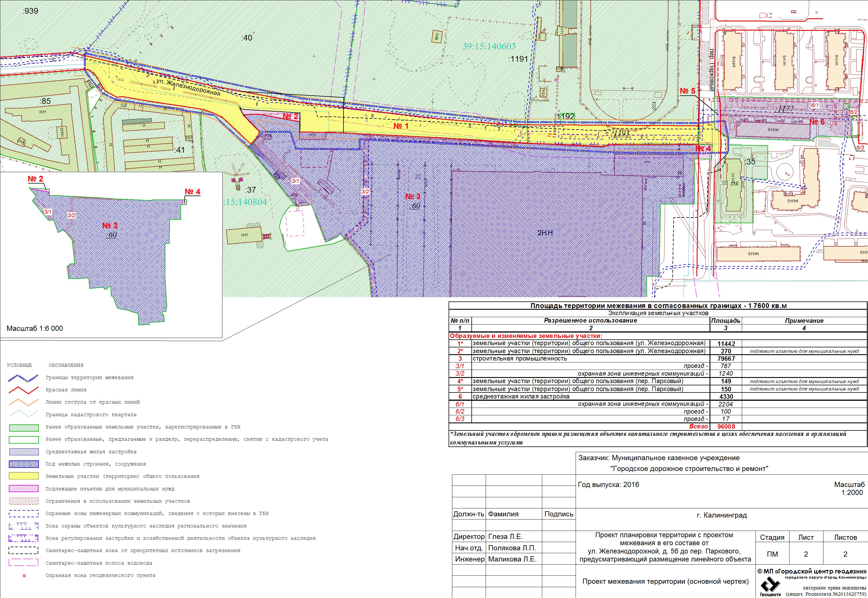Click the № 1 parcel label on map
Screen dimensions: 868x598
[401, 126]
